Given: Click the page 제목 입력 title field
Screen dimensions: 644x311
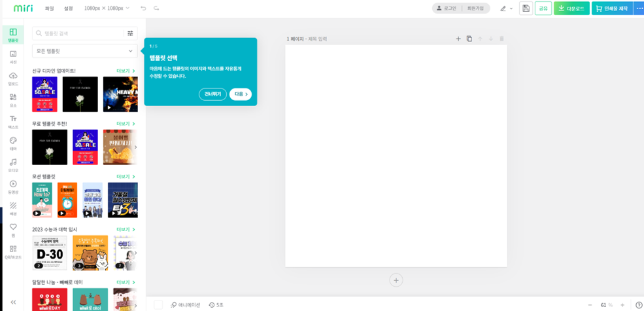Looking at the screenshot, I should (x=318, y=39).
